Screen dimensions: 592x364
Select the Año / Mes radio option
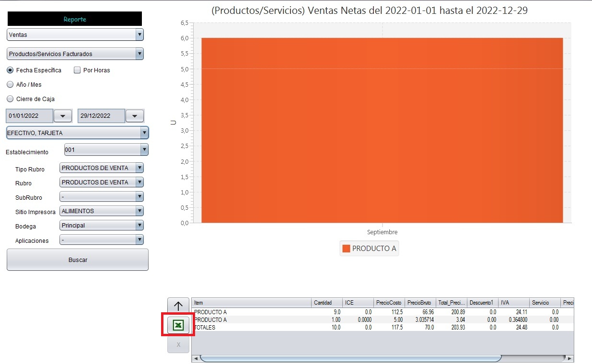click(x=10, y=84)
